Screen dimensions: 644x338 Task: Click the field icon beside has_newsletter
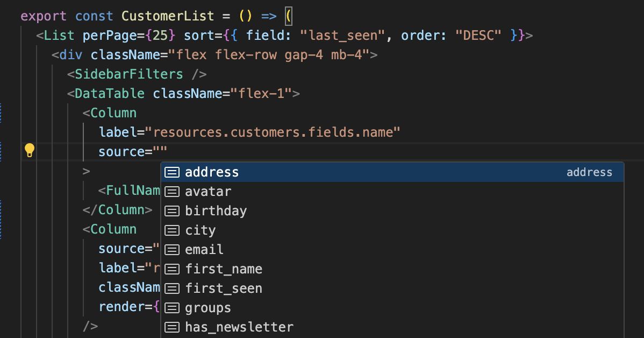(x=172, y=327)
